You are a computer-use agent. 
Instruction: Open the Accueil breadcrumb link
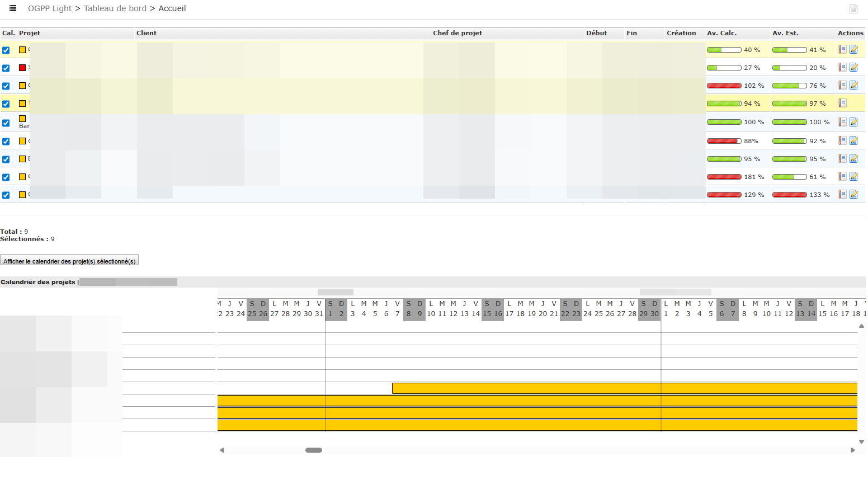(x=172, y=8)
